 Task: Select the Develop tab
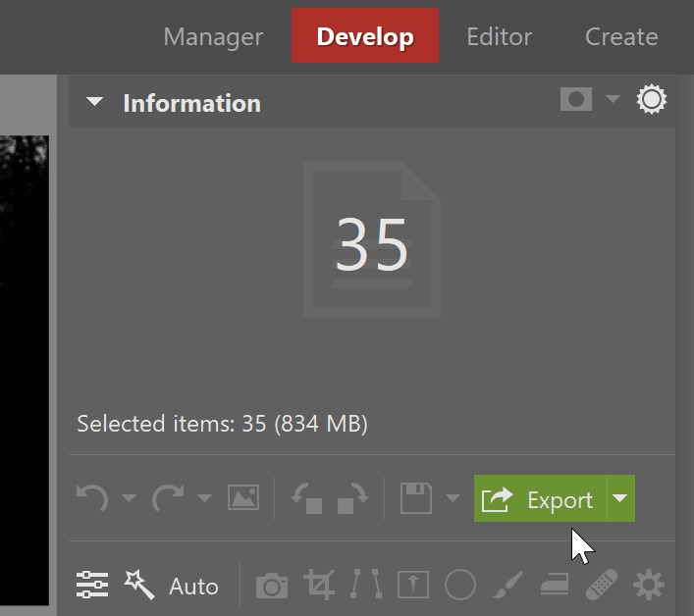pos(365,35)
